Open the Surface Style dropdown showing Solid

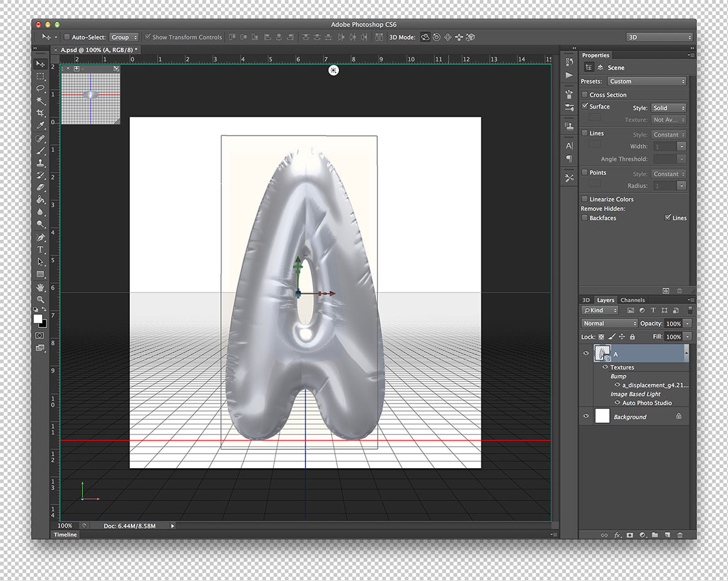click(668, 108)
